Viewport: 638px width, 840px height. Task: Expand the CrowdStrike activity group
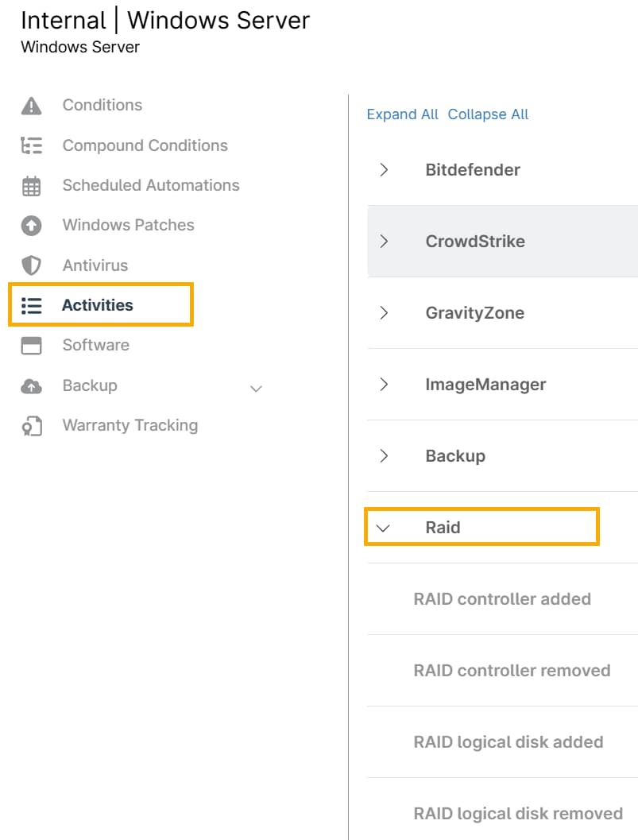[x=384, y=241]
